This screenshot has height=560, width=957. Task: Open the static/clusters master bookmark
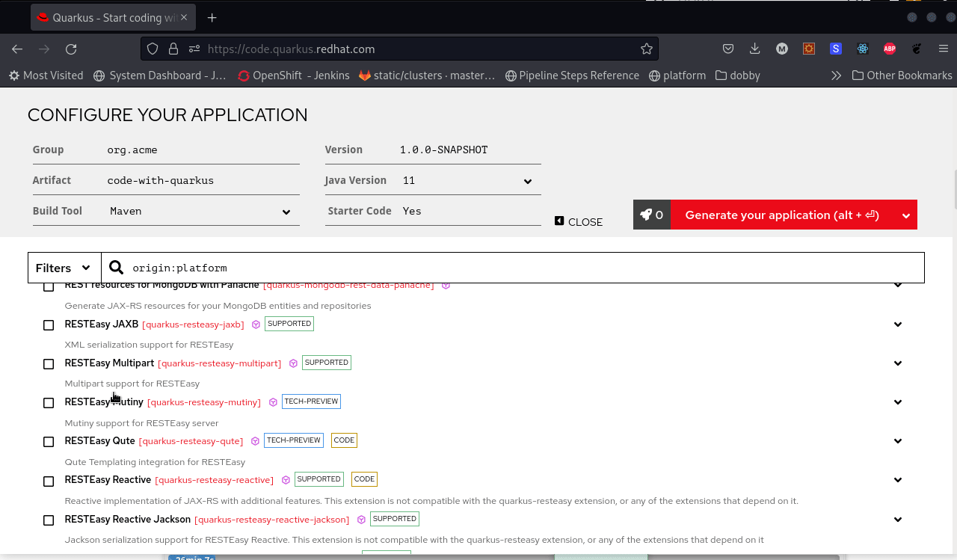coord(427,76)
